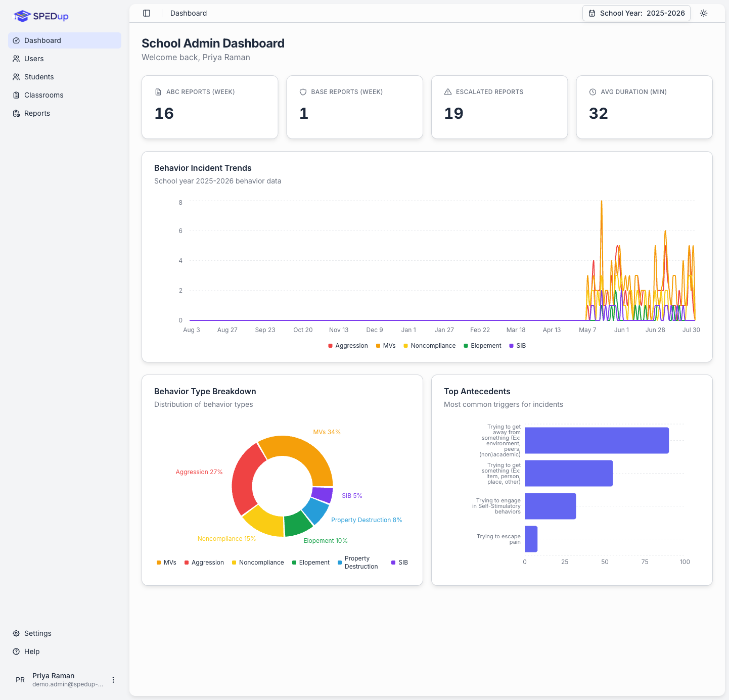This screenshot has width=729, height=700.
Task: Click the Self-Stimulatory behaviors bar
Action: coord(550,506)
